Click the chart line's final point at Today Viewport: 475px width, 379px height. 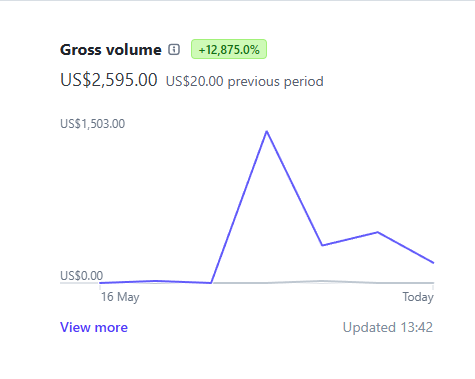433,263
